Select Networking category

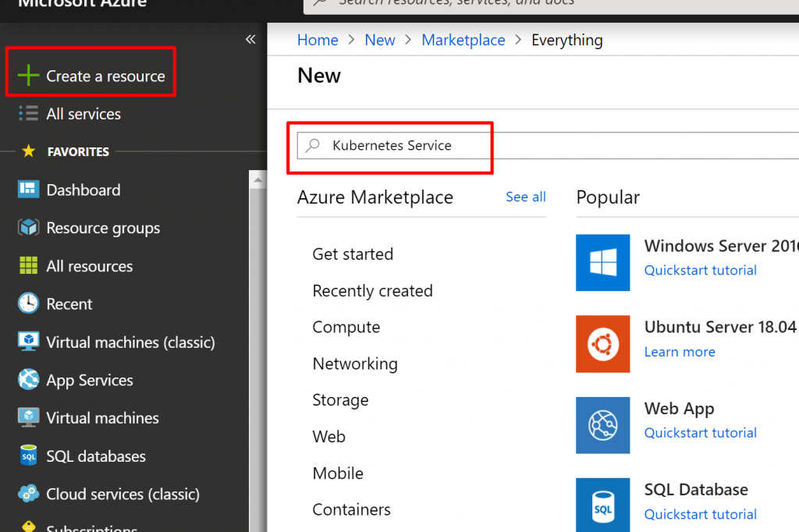355,364
